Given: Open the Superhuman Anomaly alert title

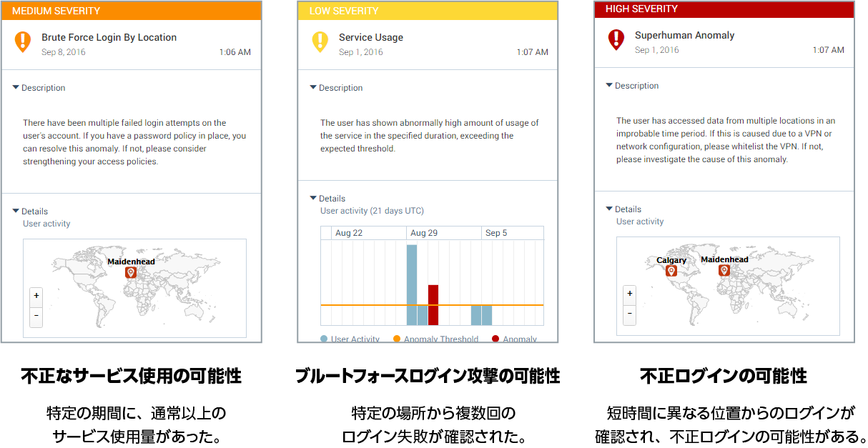Looking at the screenshot, I should 684,35.
